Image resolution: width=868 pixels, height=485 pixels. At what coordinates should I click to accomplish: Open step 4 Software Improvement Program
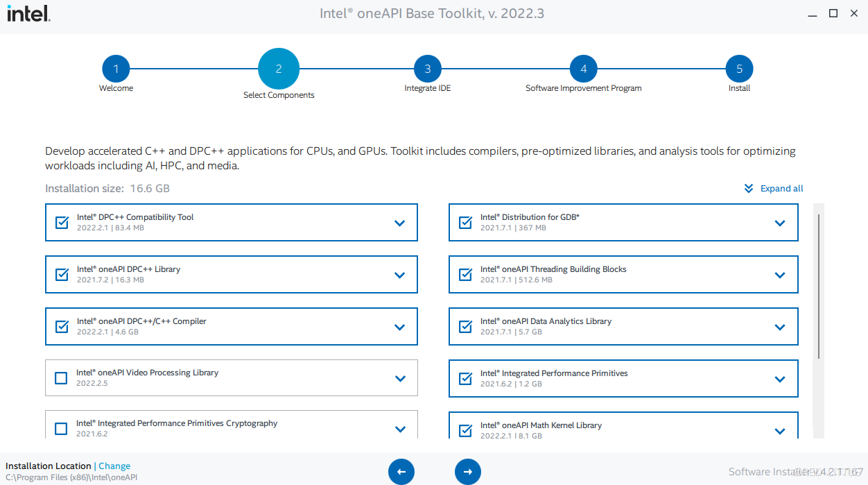coord(584,69)
